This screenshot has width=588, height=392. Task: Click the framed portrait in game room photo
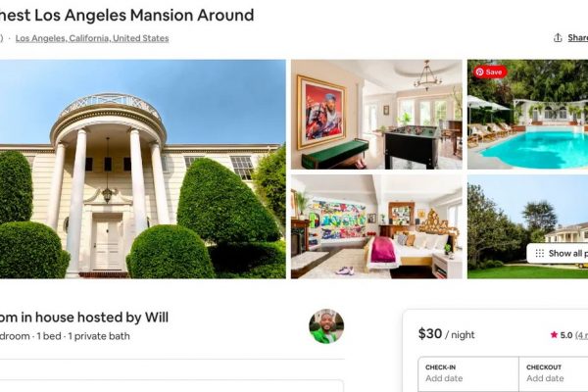[x=321, y=112]
